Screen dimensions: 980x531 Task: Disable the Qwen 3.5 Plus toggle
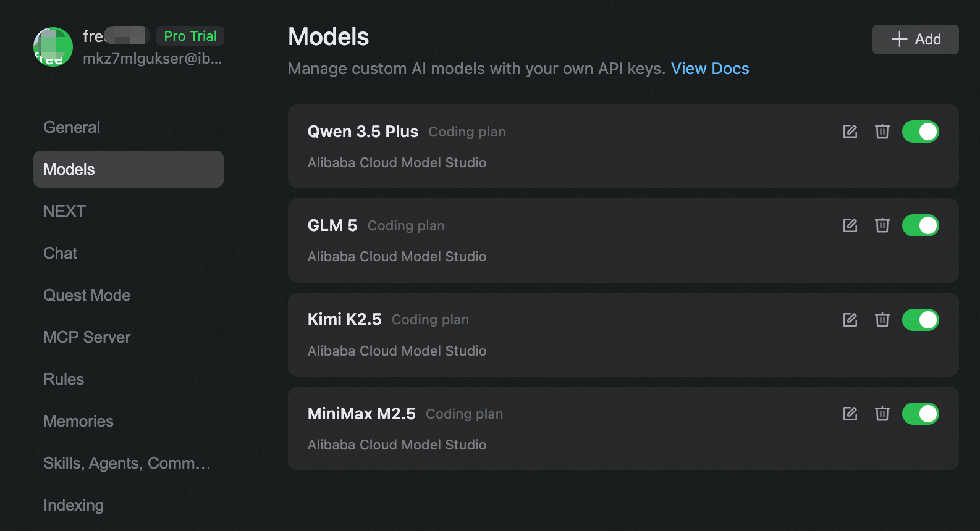point(920,132)
